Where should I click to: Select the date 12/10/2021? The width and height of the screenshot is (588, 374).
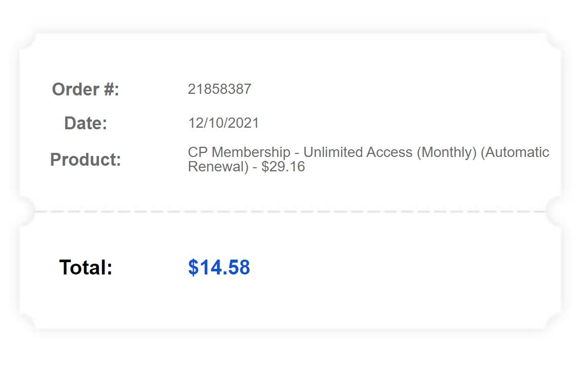pyautogui.click(x=223, y=123)
